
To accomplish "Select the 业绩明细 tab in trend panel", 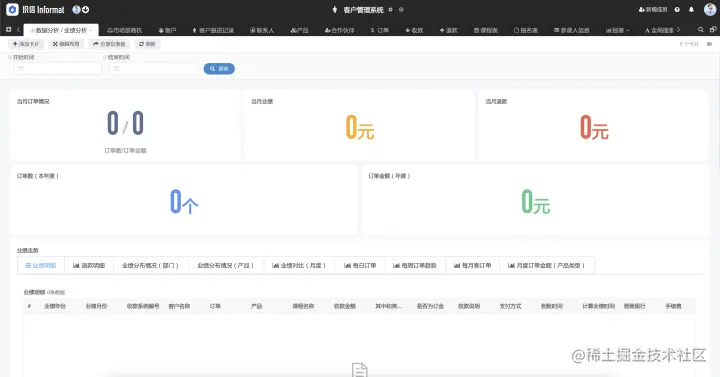I will [x=41, y=265].
